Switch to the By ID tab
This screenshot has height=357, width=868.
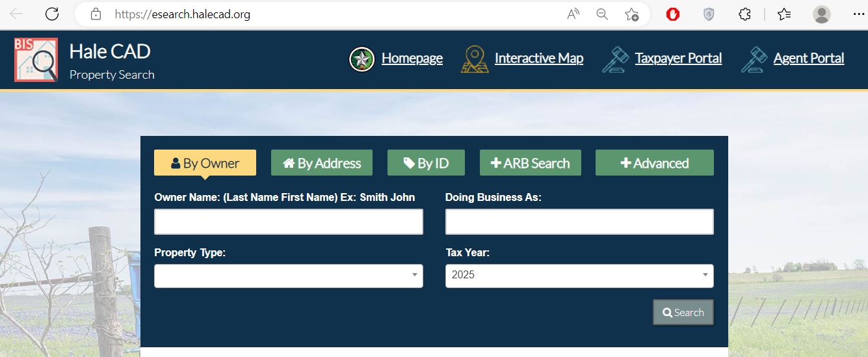click(426, 163)
